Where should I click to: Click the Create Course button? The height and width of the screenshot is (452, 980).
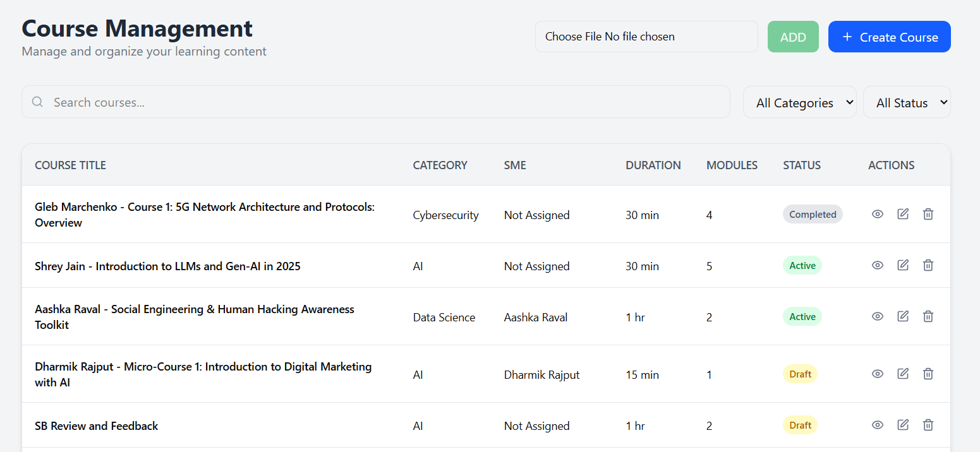[889, 37]
